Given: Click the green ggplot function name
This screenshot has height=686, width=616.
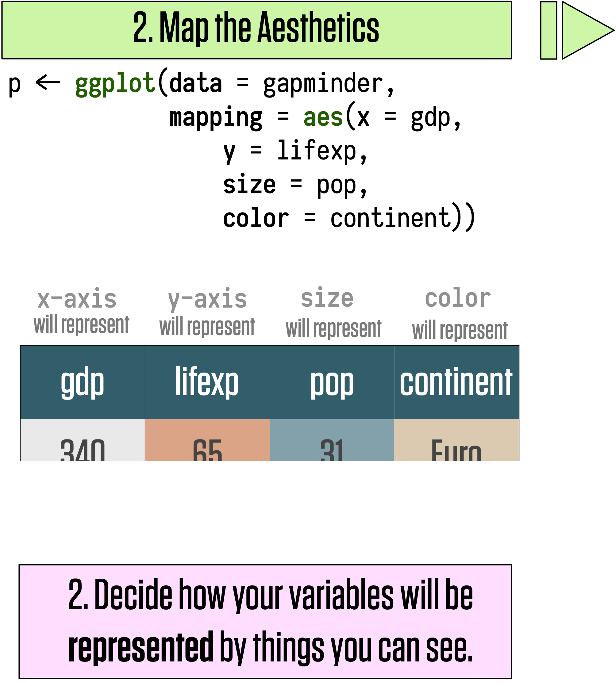Looking at the screenshot, I should [x=115, y=83].
